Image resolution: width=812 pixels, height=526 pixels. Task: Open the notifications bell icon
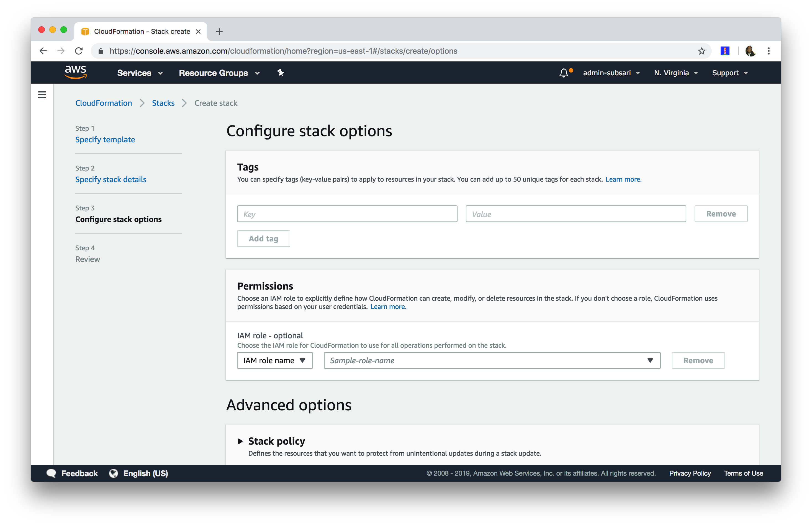tap(564, 73)
